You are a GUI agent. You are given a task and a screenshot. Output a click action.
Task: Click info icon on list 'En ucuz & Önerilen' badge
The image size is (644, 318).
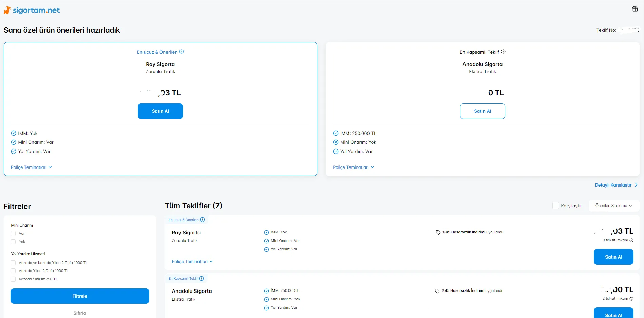pyautogui.click(x=203, y=220)
